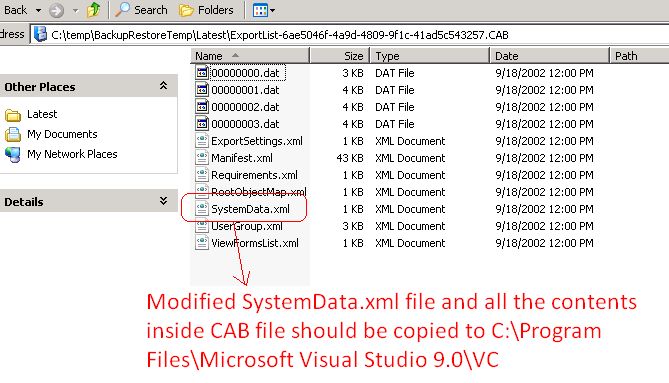Sort by the Type column header
Viewport: 669px width, 383px height.
tap(430, 56)
